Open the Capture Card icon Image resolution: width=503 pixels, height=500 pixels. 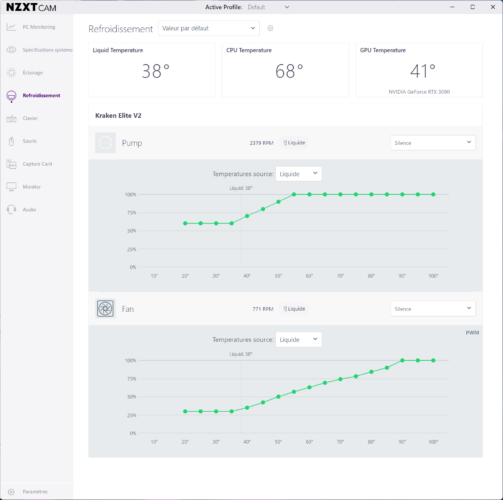click(x=11, y=164)
